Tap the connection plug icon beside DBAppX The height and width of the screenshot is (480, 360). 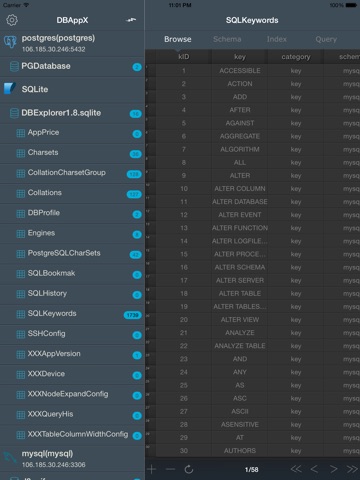click(x=131, y=20)
